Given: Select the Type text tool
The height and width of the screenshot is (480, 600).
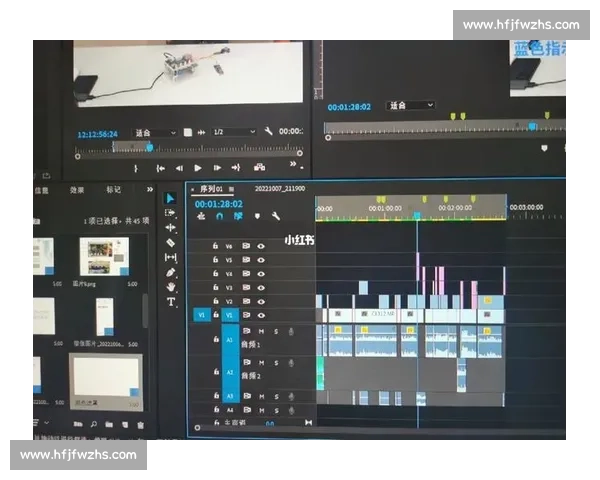Looking at the screenshot, I should point(170,302).
